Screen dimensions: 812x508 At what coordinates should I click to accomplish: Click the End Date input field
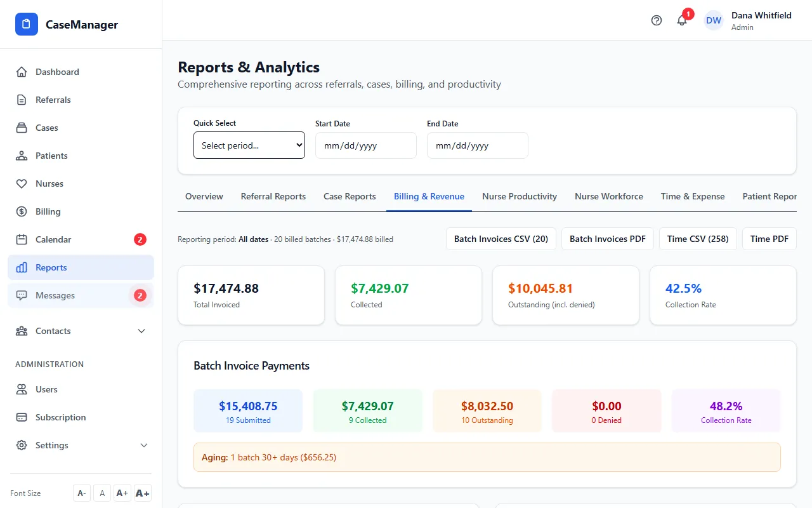478,145
